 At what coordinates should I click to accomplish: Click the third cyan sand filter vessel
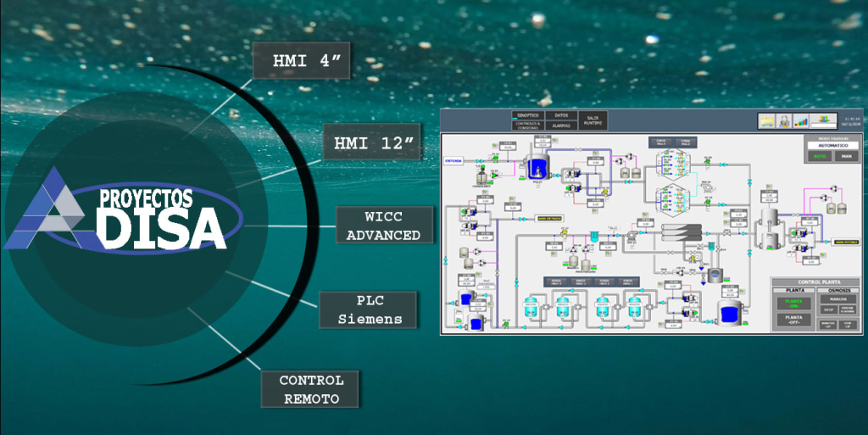603,307
